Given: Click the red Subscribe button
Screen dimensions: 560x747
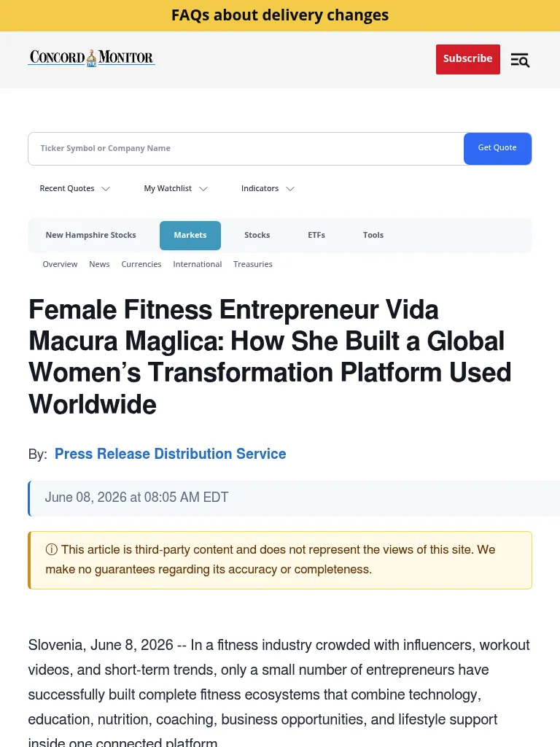Looking at the screenshot, I should [467, 59].
